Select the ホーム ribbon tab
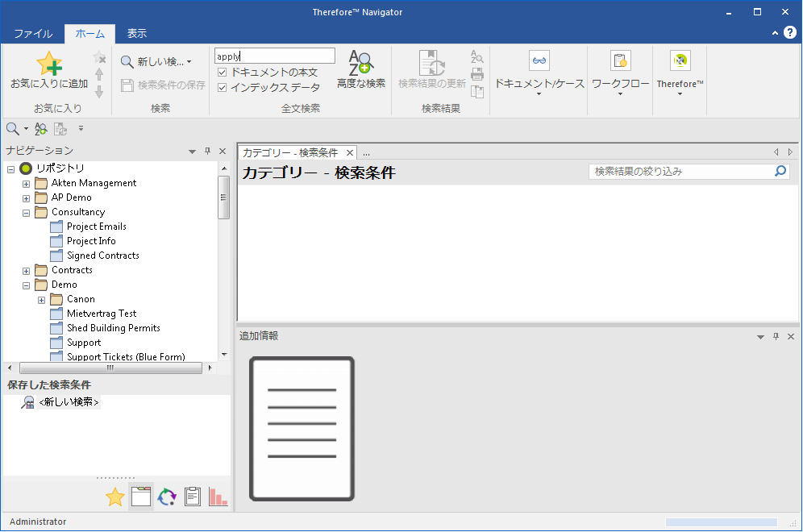The width and height of the screenshot is (803, 532). 90,34
